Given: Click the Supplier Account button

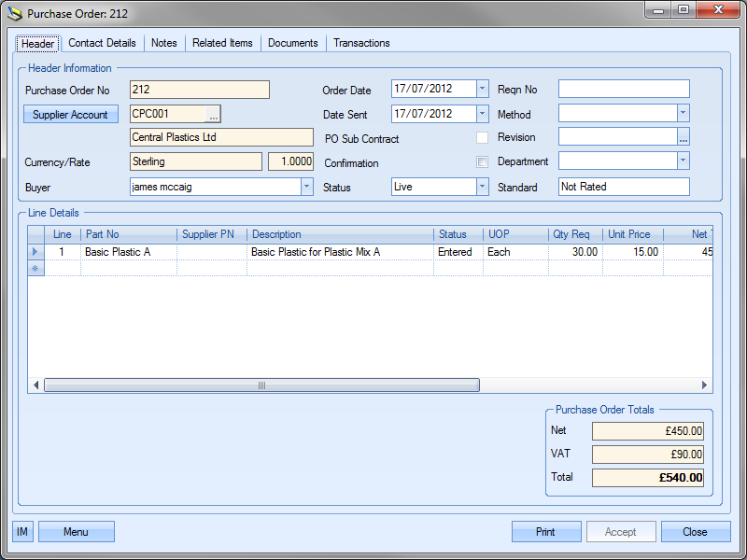Looking at the screenshot, I should tap(71, 115).
